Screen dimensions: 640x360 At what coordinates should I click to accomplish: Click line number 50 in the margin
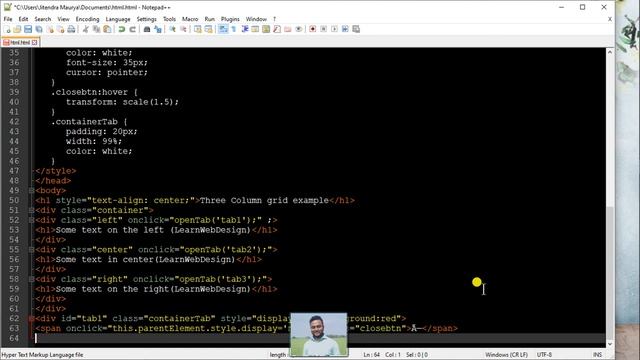14,200
